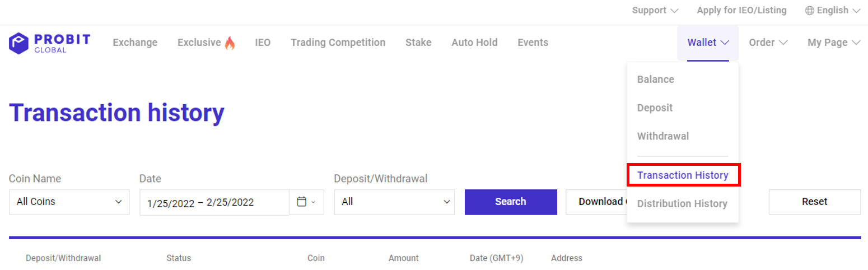
Task: Go to the Exchange page
Action: [x=135, y=43]
